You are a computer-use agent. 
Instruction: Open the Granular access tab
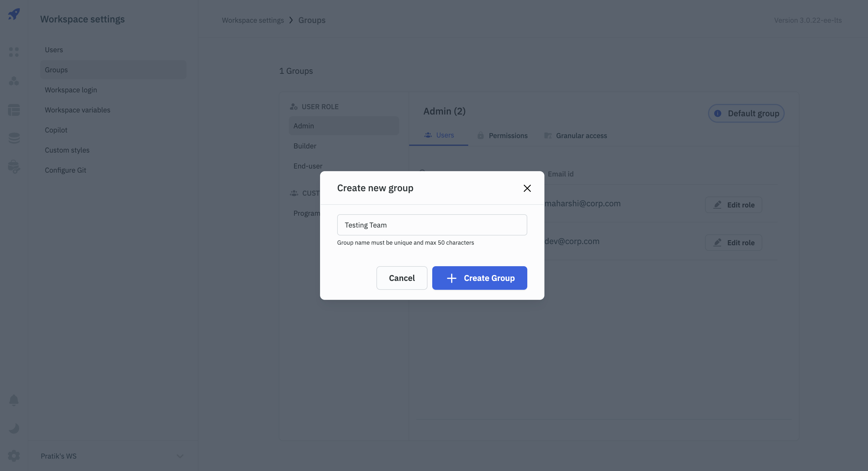[x=576, y=135]
